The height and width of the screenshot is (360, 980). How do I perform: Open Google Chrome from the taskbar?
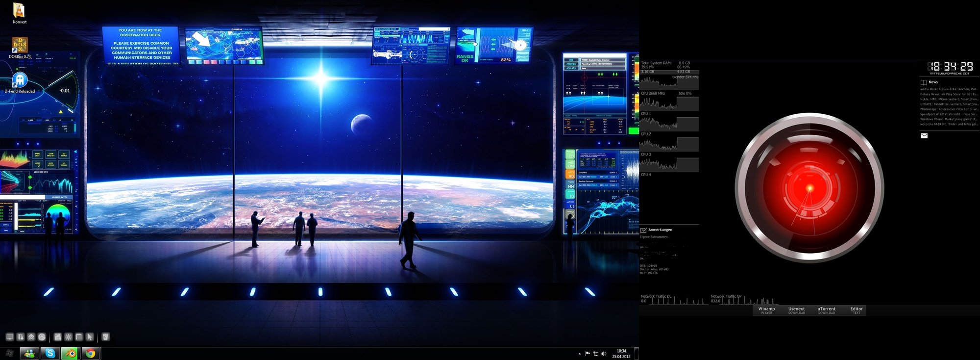(x=91, y=353)
